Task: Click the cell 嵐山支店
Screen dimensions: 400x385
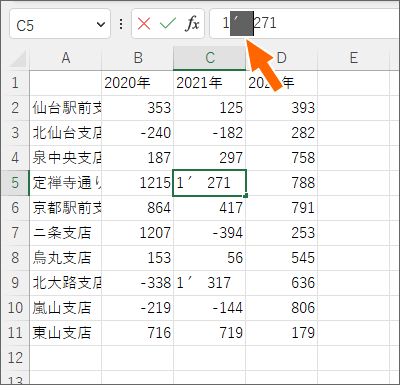Action: (x=66, y=308)
